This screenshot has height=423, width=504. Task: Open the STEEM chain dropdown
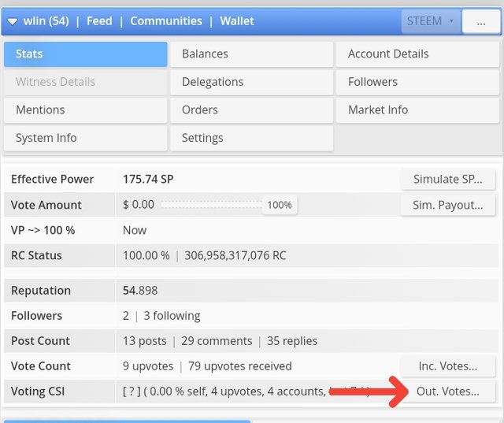point(431,21)
